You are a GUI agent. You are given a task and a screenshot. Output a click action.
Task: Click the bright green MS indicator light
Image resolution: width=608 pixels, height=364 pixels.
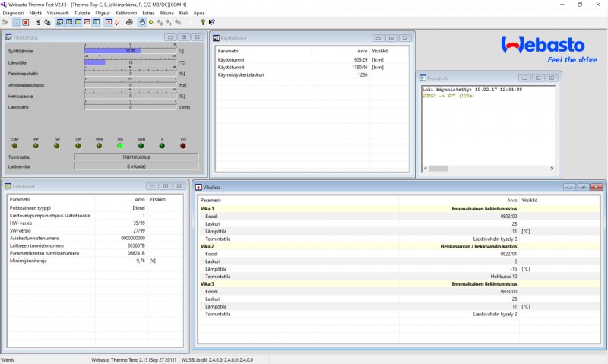point(119,145)
